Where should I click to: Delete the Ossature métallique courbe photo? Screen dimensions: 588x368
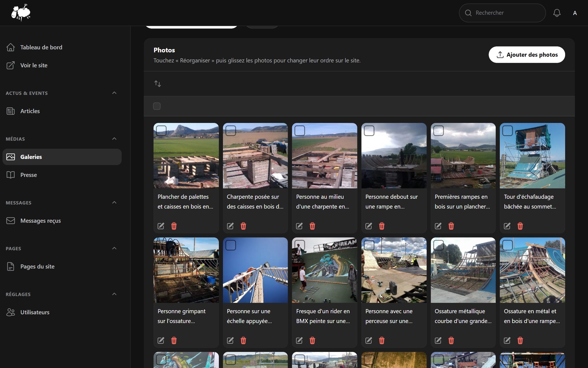click(x=451, y=340)
